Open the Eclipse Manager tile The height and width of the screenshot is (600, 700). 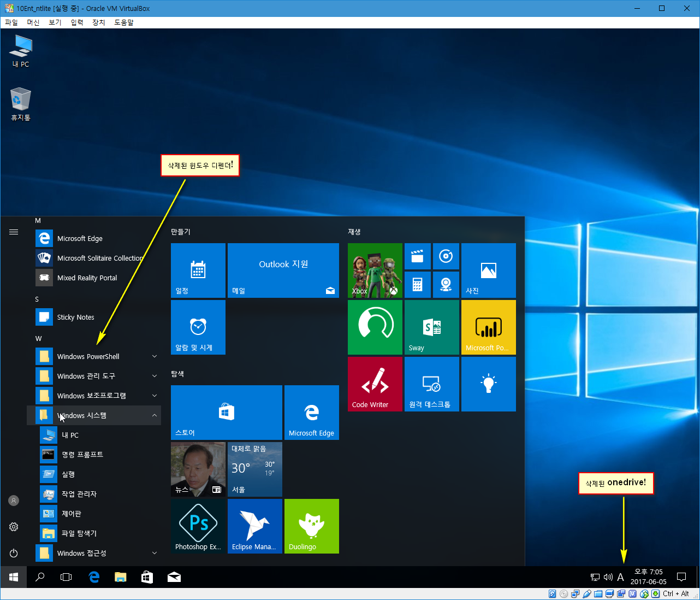(254, 526)
